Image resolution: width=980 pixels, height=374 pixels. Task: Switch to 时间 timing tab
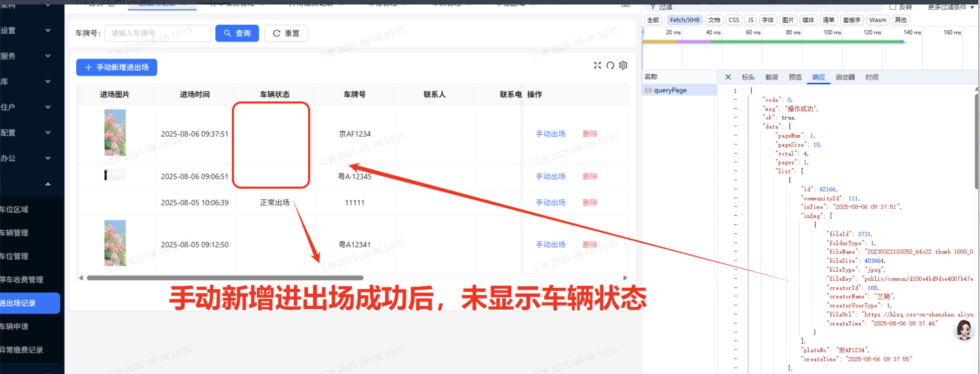tap(872, 77)
